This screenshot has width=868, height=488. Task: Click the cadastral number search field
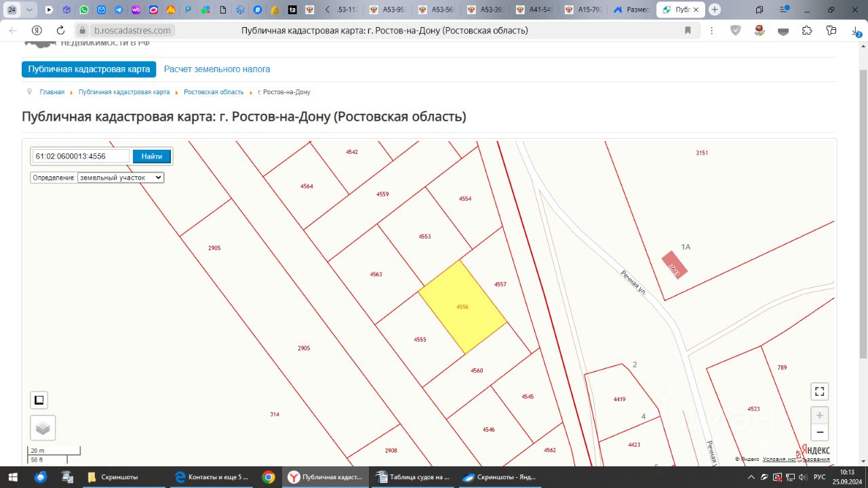point(81,157)
